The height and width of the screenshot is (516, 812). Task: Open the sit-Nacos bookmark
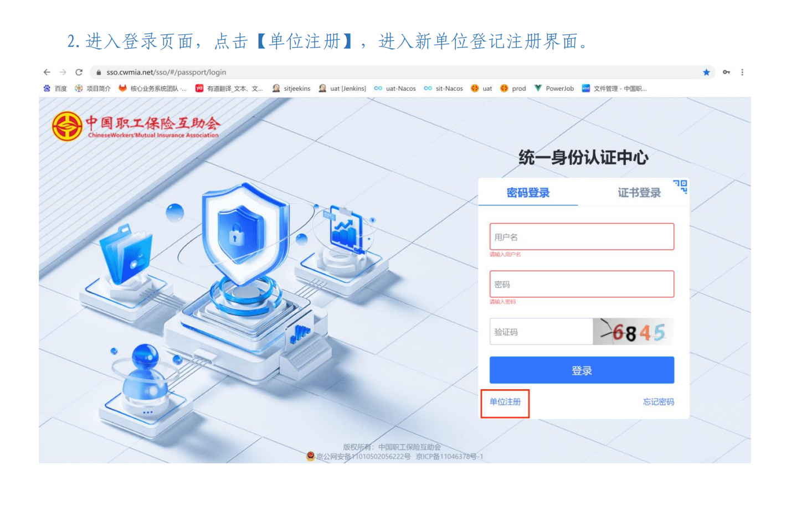point(443,89)
